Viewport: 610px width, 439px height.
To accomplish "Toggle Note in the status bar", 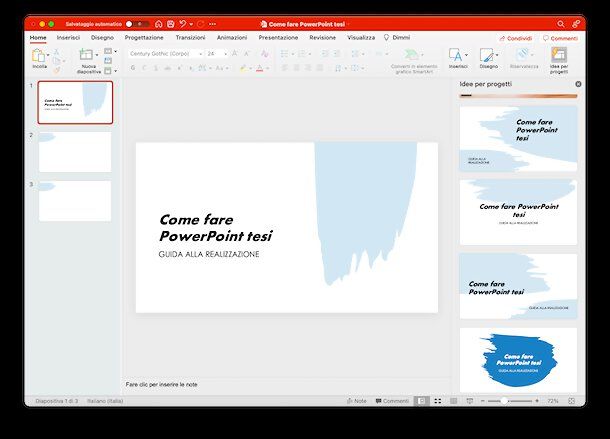I will [356, 401].
